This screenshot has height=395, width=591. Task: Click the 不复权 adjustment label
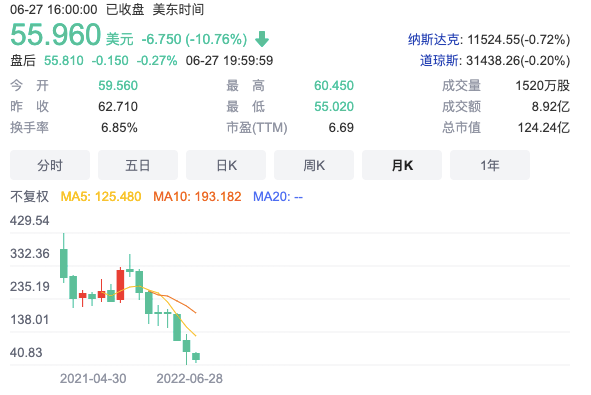click(x=29, y=196)
